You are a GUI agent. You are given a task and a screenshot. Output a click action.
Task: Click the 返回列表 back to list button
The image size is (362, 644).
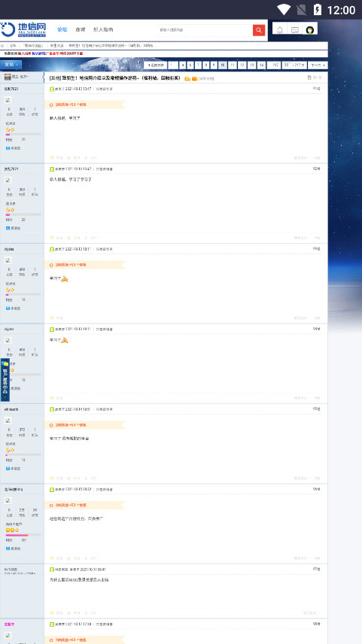pyautogui.click(x=156, y=65)
